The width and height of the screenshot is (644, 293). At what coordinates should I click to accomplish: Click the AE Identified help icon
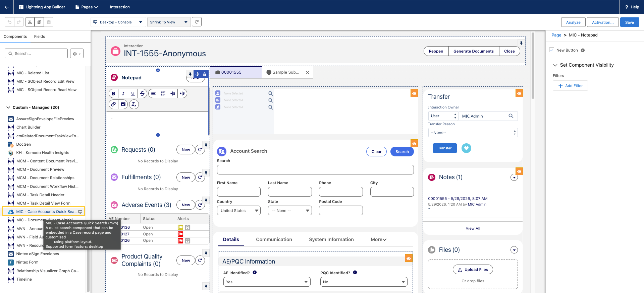(x=255, y=273)
